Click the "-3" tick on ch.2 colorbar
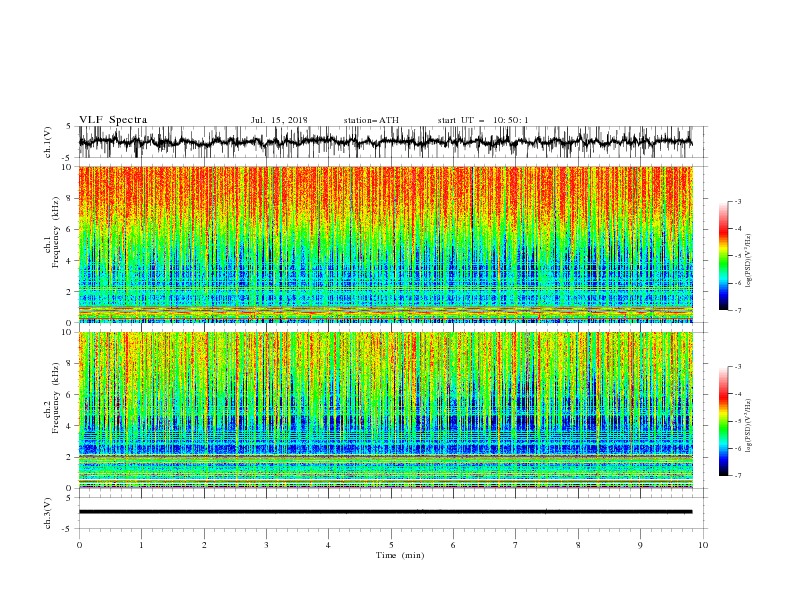This screenshot has height=612, width=792. coord(738,367)
